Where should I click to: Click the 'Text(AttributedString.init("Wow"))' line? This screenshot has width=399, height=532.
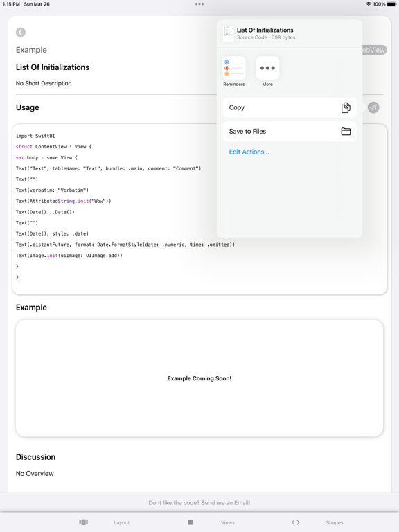64,201
